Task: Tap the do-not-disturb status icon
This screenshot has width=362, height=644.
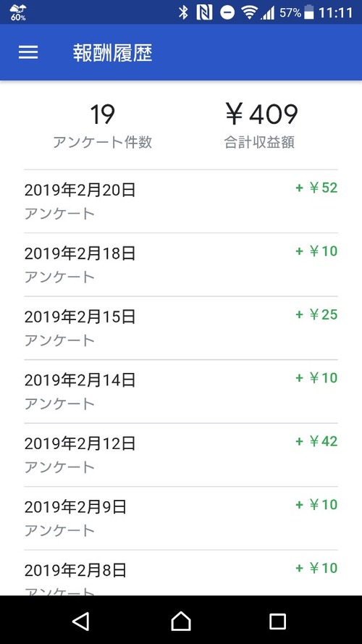Action: tap(227, 13)
